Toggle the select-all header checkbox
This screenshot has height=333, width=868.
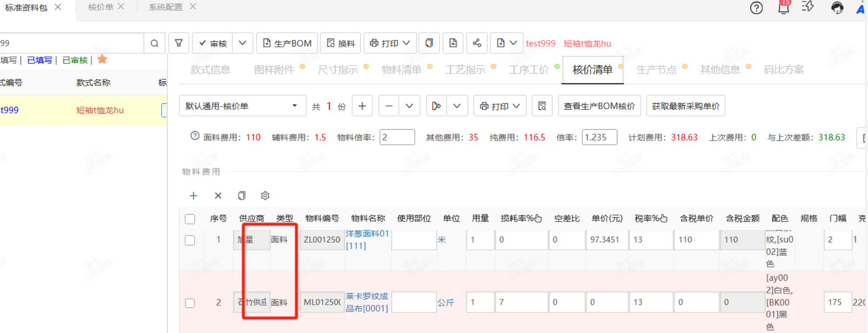pyautogui.click(x=190, y=219)
